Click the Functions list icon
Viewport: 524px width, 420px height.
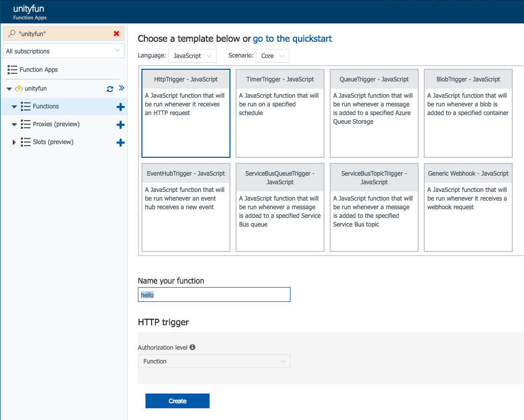click(26, 106)
